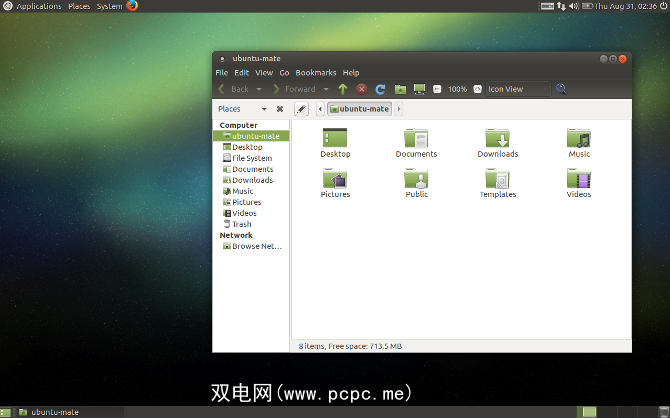
Task: Open the Downloads folder icon
Action: [498, 143]
